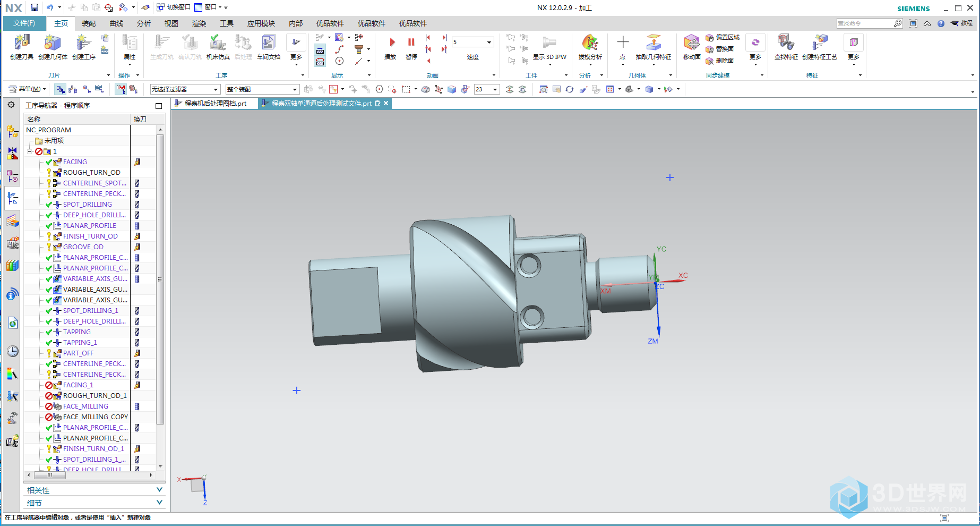Select the TAPPING operation
This screenshot has height=526, width=980.
tap(77, 332)
